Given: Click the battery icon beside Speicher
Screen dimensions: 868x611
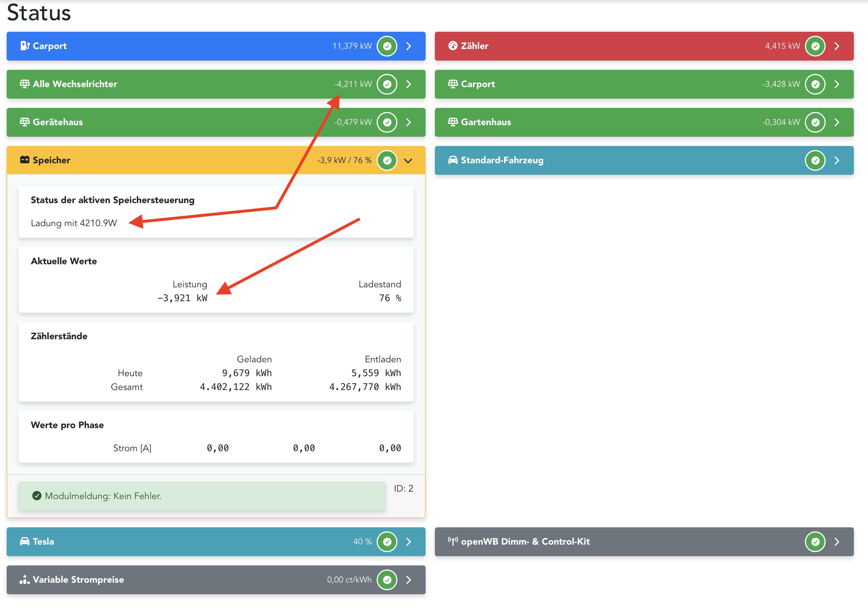Looking at the screenshot, I should (x=24, y=160).
